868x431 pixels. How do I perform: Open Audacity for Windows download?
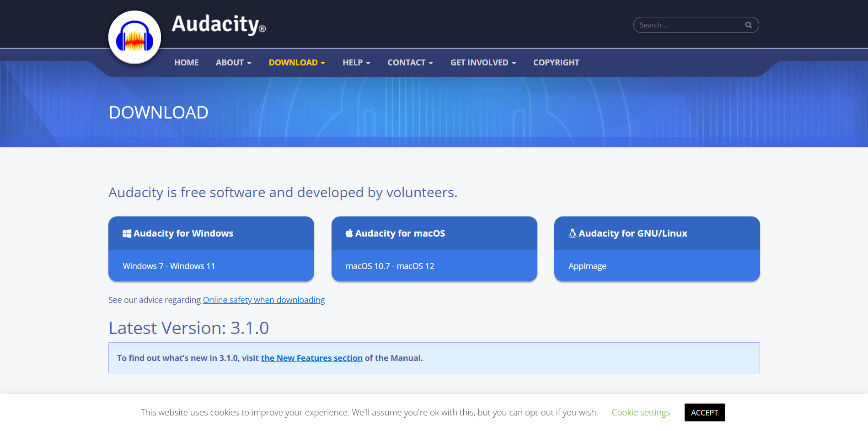[183, 233]
